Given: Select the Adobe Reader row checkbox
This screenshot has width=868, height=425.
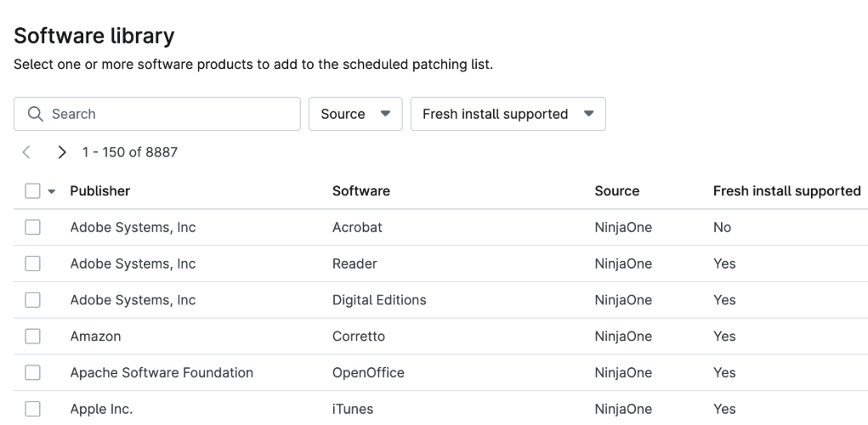Looking at the screenshot, I should click(x=32, y=263).
